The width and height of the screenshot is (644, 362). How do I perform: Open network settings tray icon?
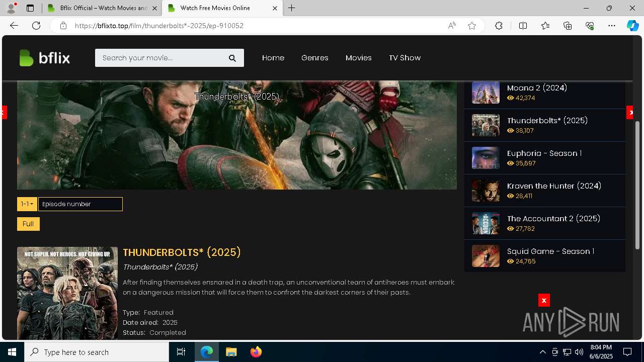pyautogui.click(x=567, y=352)
